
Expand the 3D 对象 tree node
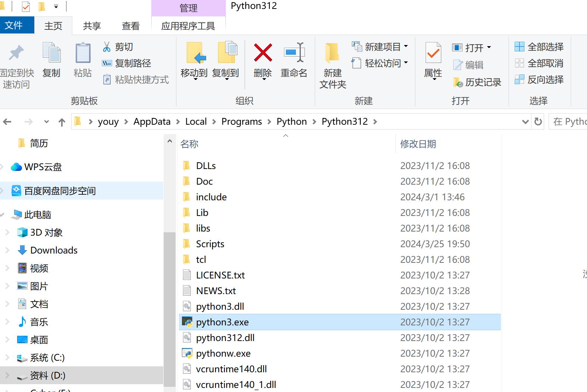click(x=7, y=232)
